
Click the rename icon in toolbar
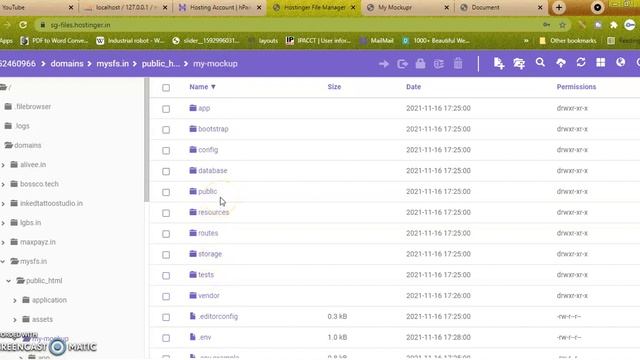pos(439,64)
